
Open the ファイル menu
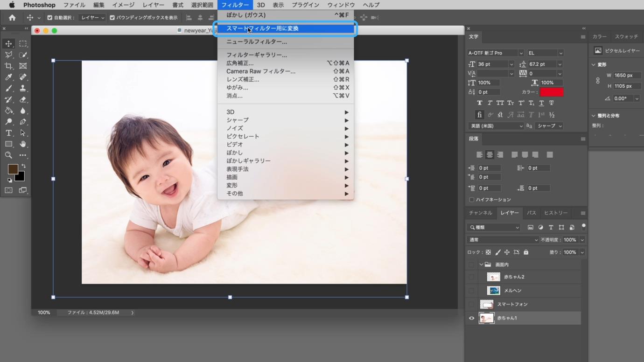pos(74,5)
